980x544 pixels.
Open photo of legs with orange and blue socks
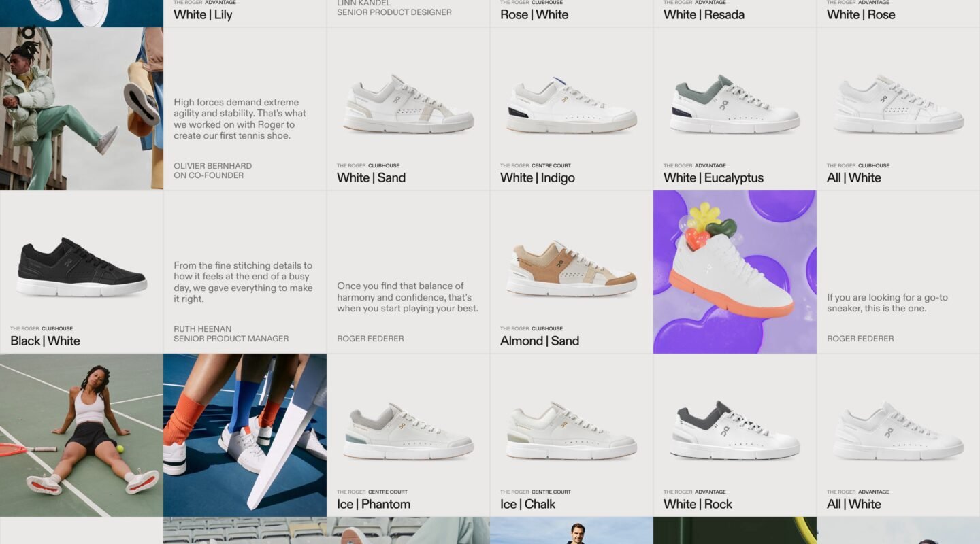point(245,435)
